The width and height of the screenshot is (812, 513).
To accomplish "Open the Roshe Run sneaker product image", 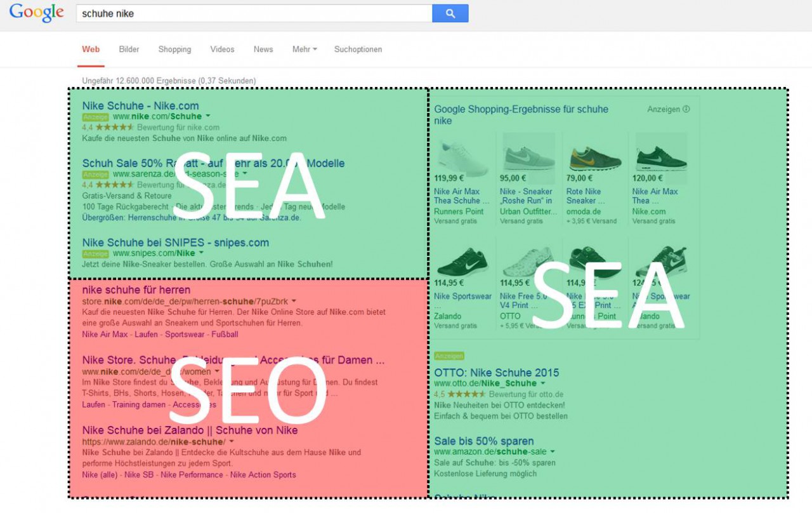I will [x=528, y=158].
